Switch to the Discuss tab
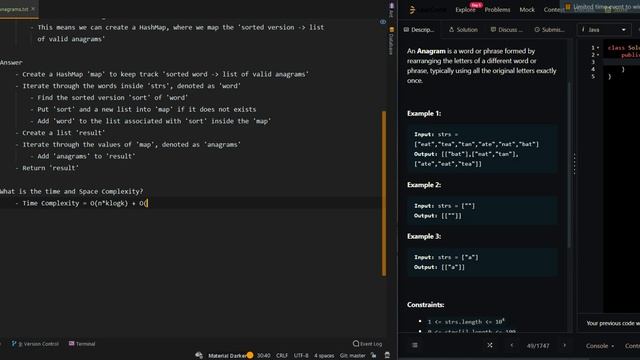This screenshot has height=360, width=640. [506, 29]
